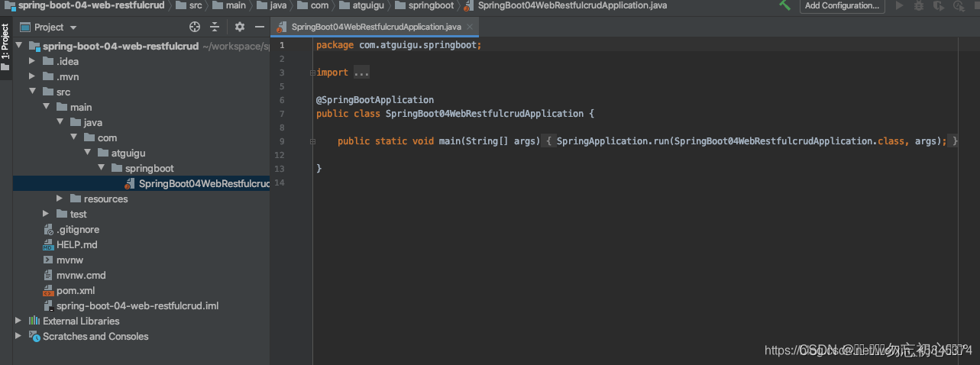Expand the test folder arrow
The image size is (980, 365).
46,214
